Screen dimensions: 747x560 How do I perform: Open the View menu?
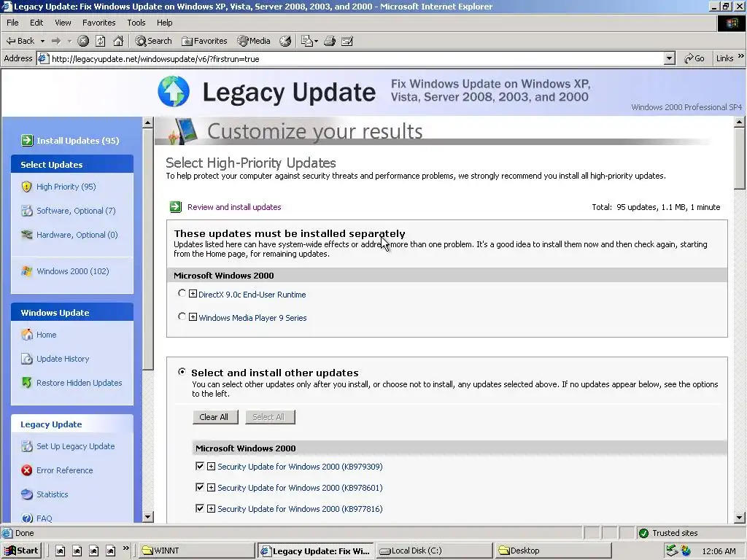pos(63,23)
